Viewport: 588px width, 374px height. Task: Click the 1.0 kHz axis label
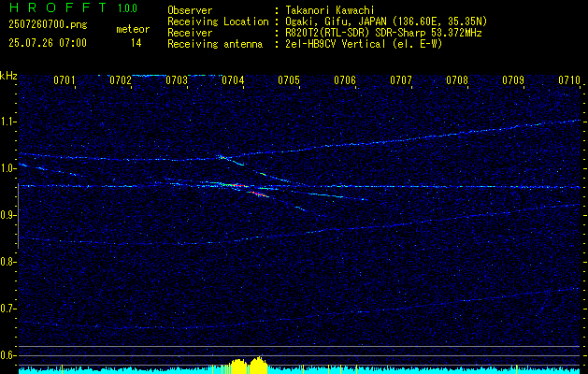pos(8,168)
